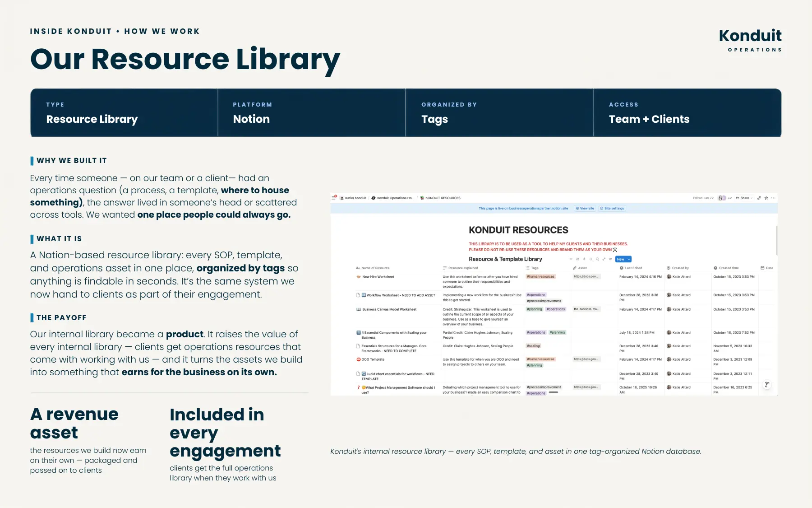Click the question mark icon on Project Management row

click(x=359, y=387)
